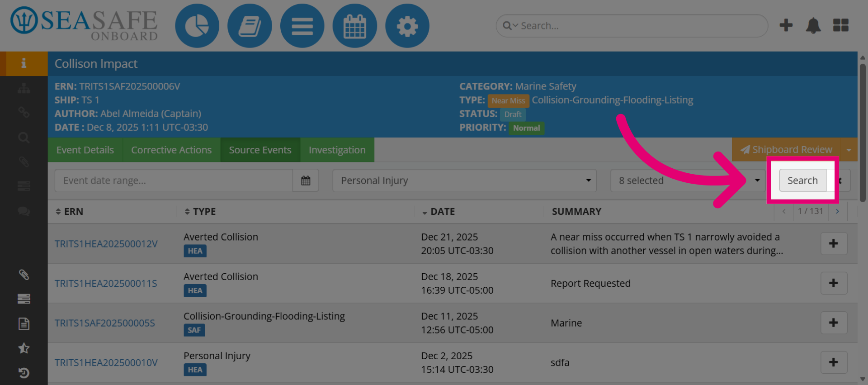Switch to Corrective Actions tab
This screenshot has width=868, height=385.
pyautogui.click(x=171, y=150)
